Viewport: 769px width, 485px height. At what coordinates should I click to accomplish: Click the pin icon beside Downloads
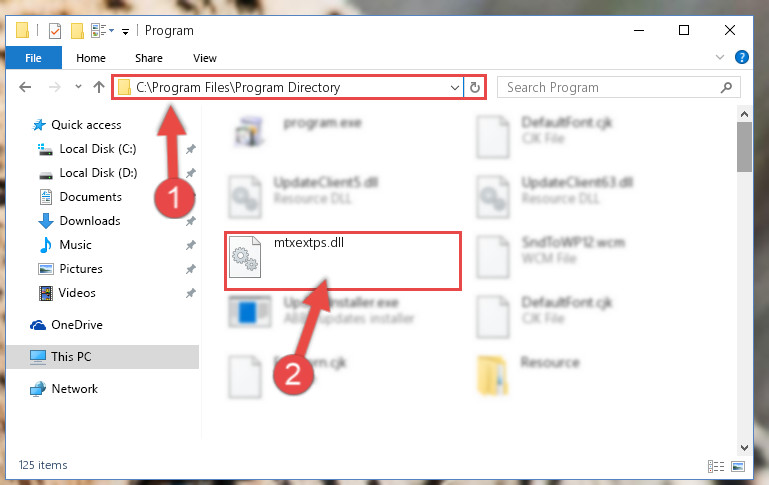pyautogui.click(x=191, y=221)
